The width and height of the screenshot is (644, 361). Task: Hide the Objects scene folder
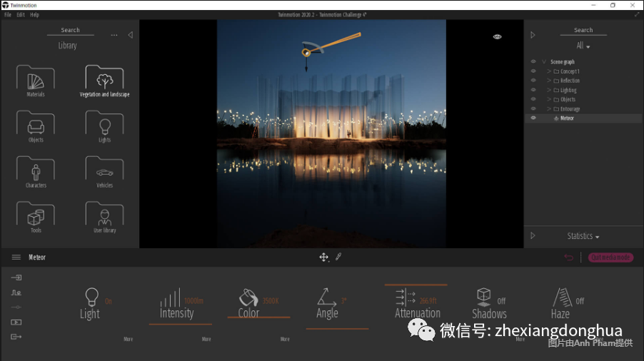[x=533, y=99]
